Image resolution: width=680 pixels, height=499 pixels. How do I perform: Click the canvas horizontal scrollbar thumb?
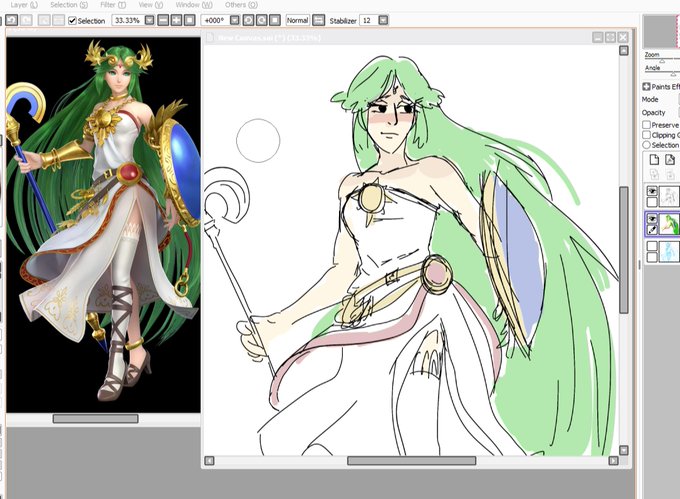[411, 460]
